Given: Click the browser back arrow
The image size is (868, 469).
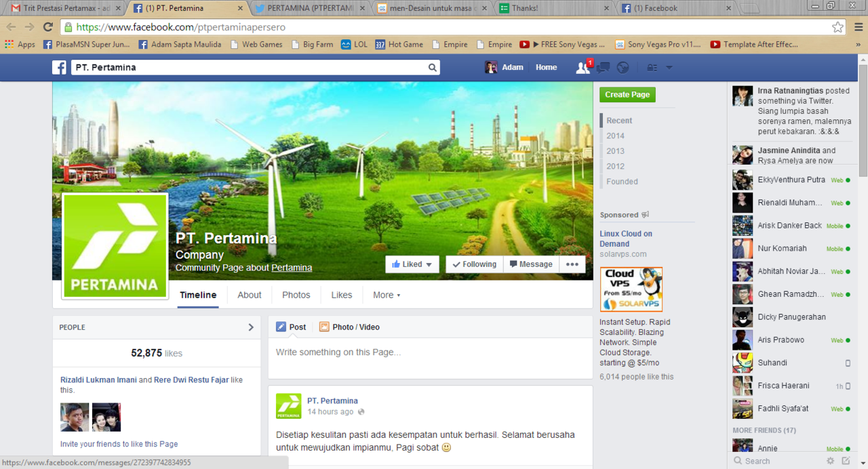Looking at the screenshot, I should click(12, 27).
